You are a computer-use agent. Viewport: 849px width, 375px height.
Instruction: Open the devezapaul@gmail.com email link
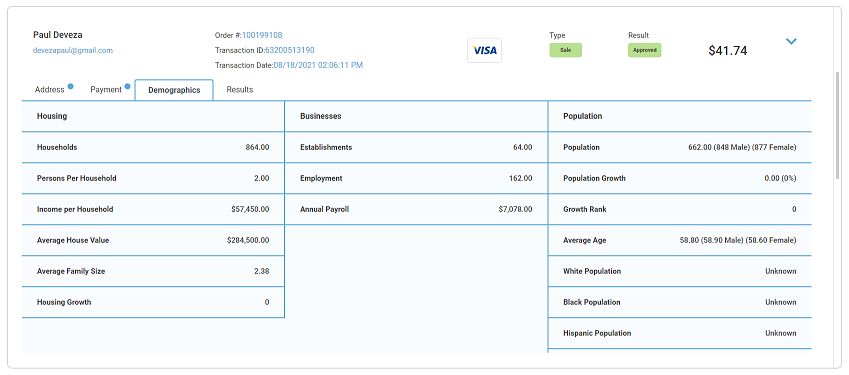click(73, 50)
